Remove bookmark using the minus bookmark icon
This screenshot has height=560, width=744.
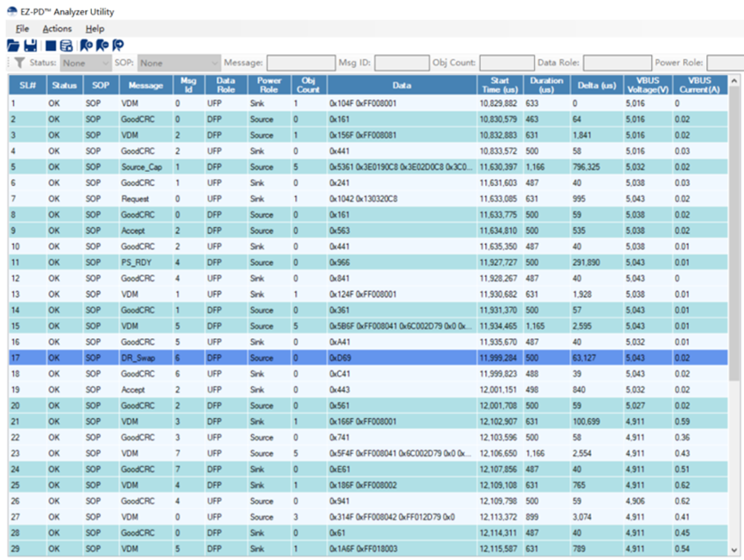(x=102, y=46)
